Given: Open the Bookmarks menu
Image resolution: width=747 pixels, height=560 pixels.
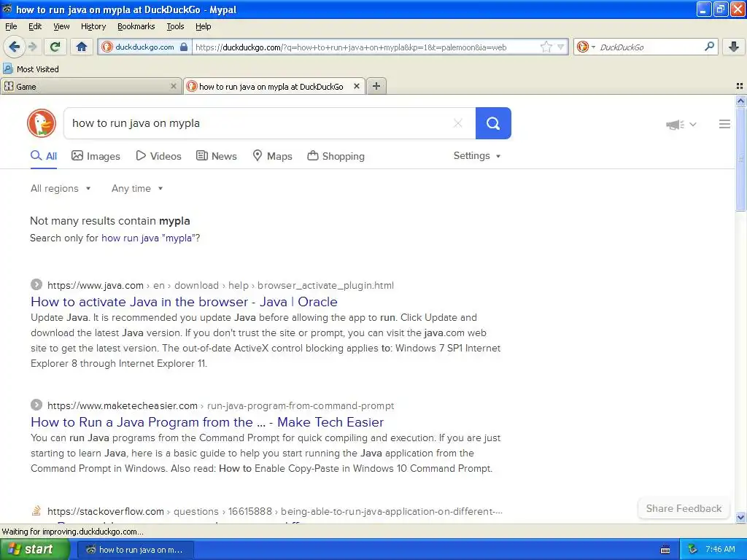Looking at the screenshot, I should pyautogui.click(x=136, y=26).
